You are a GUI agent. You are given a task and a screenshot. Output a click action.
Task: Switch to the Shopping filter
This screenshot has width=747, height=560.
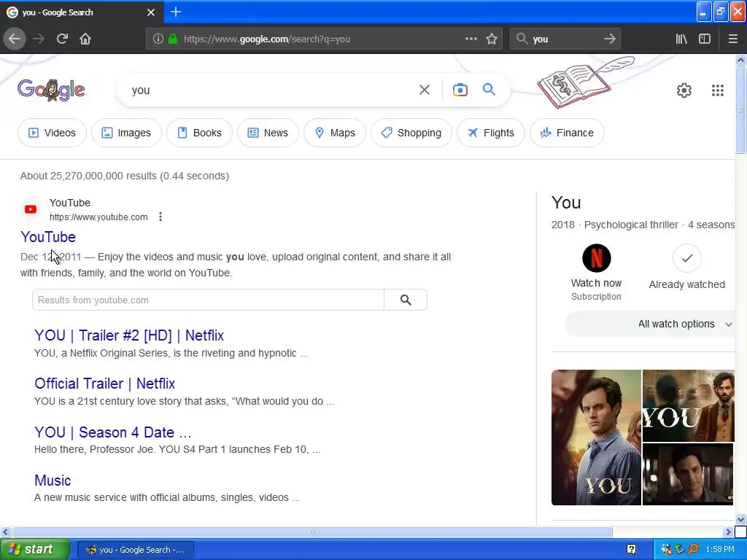pos(411,133)
